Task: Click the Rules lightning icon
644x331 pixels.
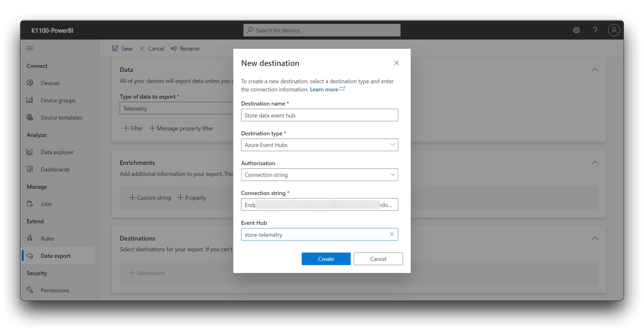Action: click(30, 238)
